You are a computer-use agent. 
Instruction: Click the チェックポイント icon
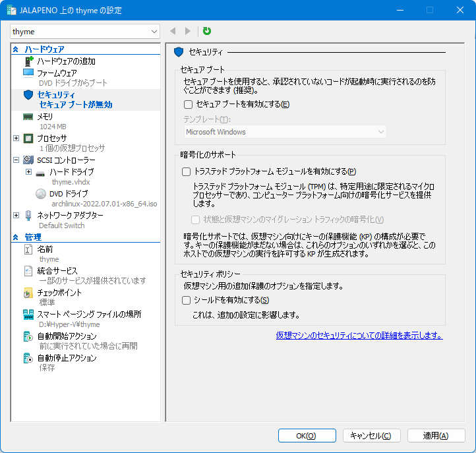click(x=28, y=293)
